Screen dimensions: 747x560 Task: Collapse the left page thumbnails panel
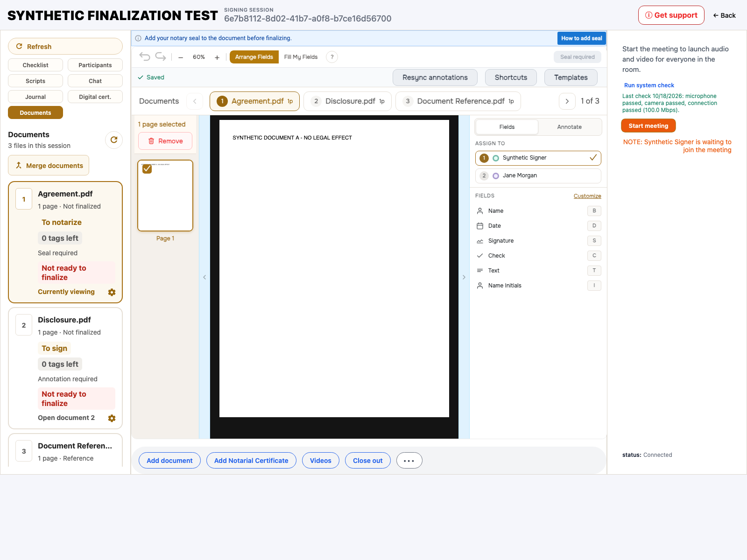204,277
